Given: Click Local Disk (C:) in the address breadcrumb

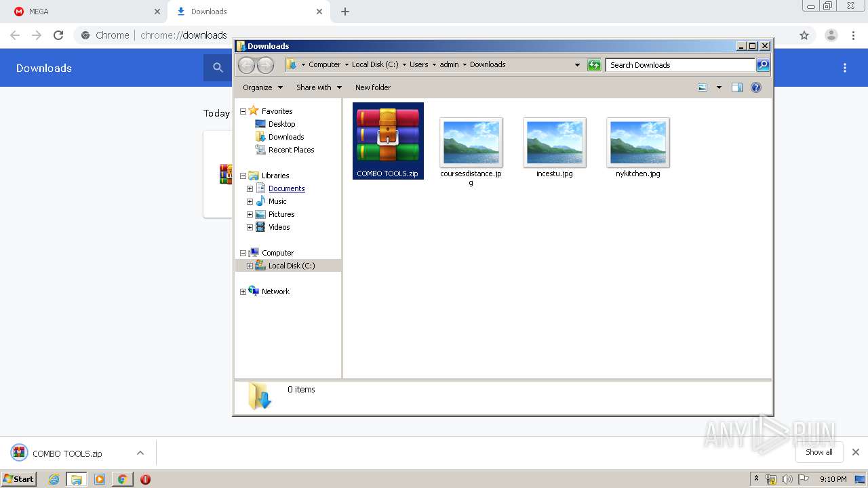Looking at the screenshot, I should 375,64.
